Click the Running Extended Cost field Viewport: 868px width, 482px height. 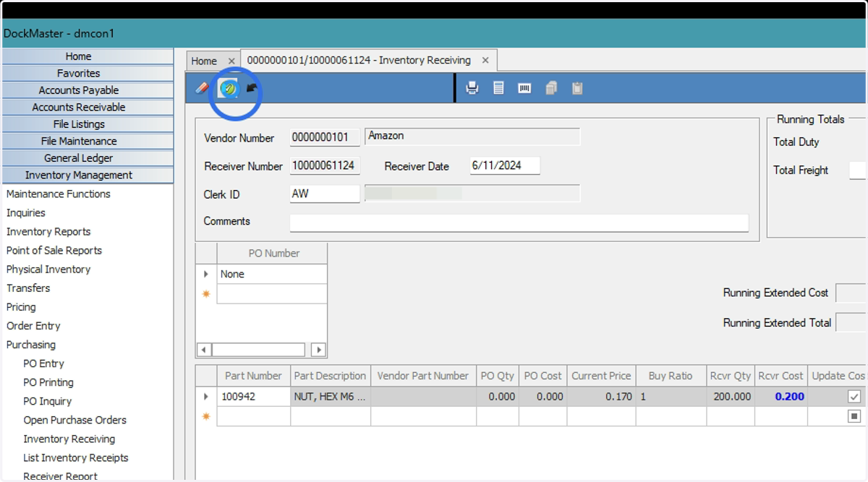coord(851,293)
